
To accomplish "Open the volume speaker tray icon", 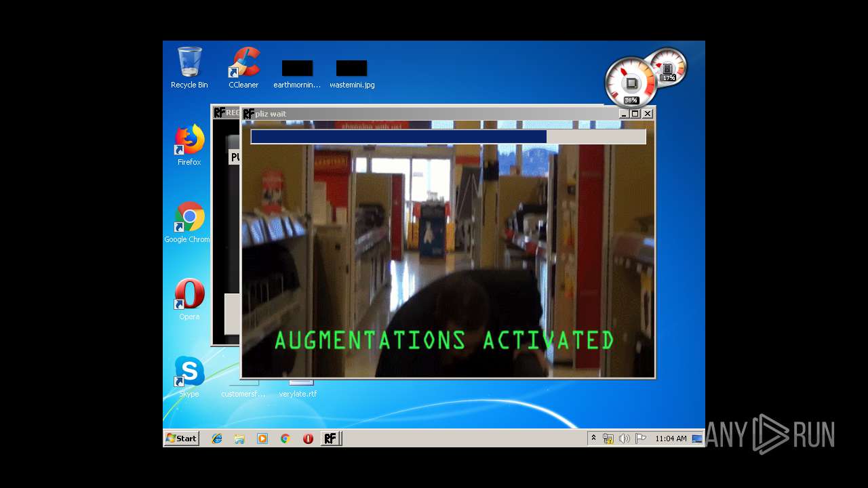I will click(624, 439).
